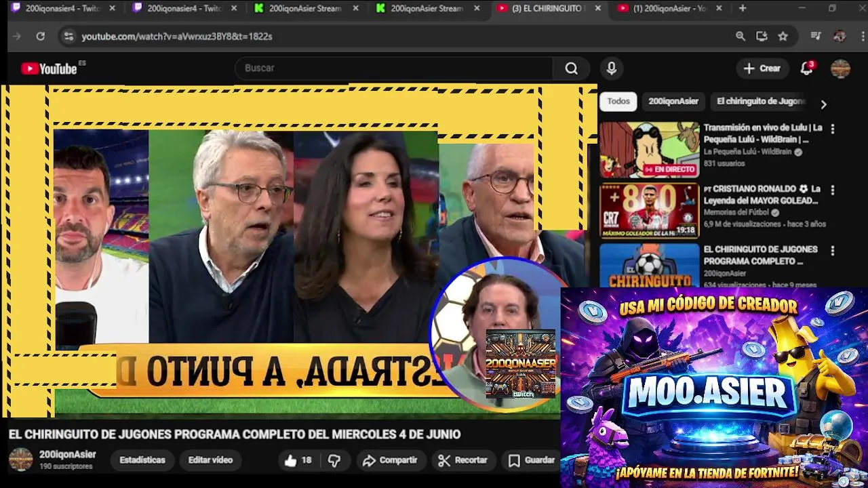Bookmark this page with the star icon
Viewport: 868px width, 488px height.
783,37
